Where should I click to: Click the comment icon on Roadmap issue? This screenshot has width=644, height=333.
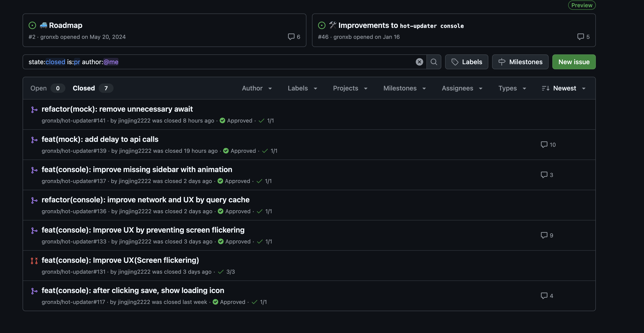(291, 37)
